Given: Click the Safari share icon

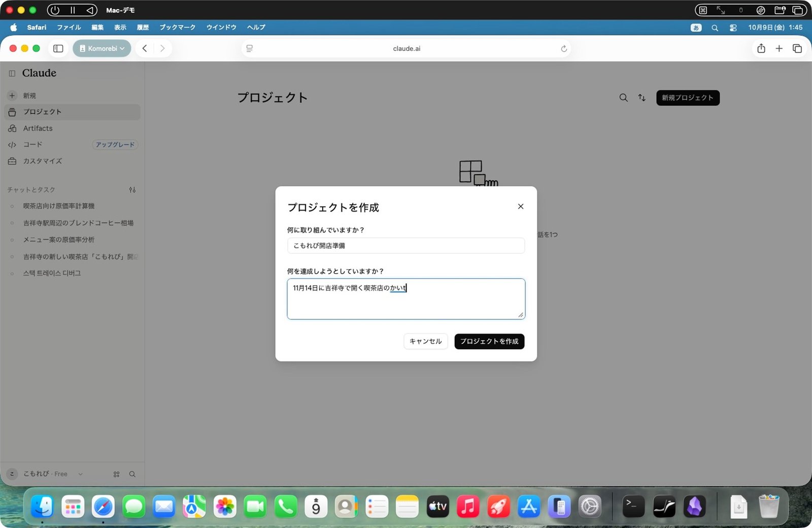Looking at the screenshot, I should point(761,48).
